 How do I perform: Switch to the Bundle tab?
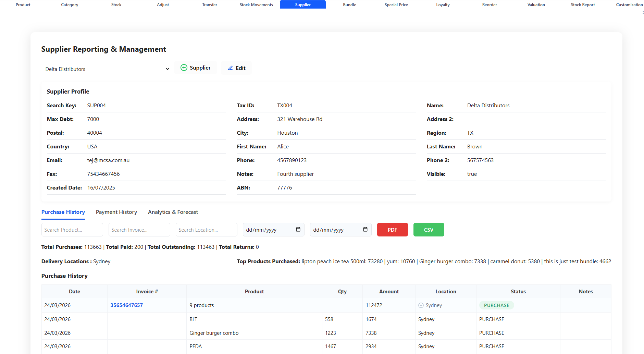[349, 4]
